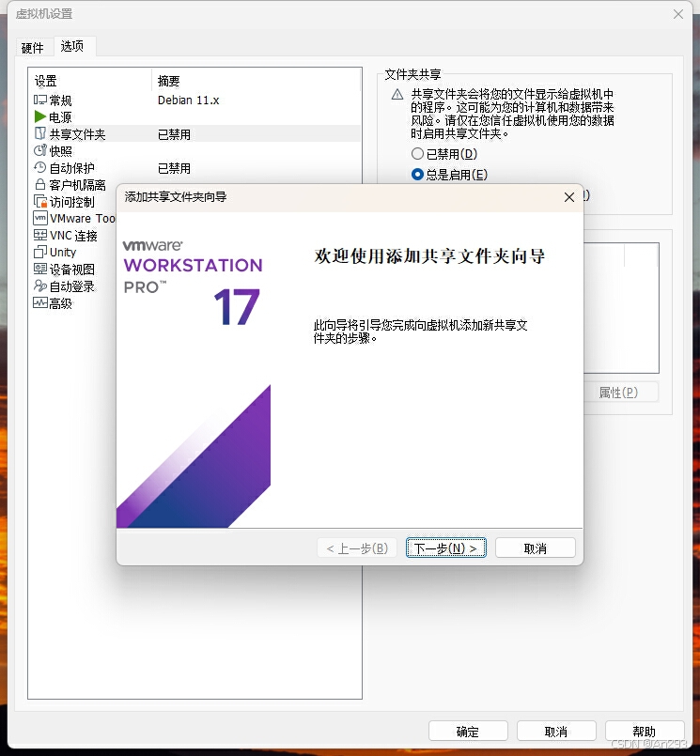The width and height of the screenshot is (700, 756).
Task: Click the 自动保护 clock icon
Action: [x=40, y=167]
